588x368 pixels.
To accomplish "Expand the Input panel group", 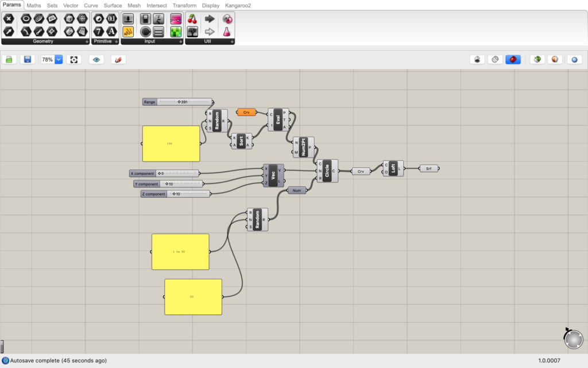I will (x=180, y=41).
